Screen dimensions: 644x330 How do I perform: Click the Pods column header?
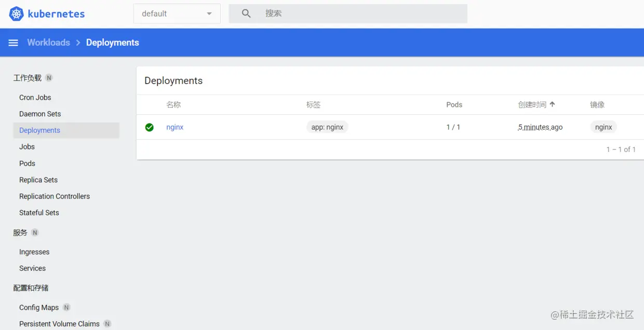point(454,104)
